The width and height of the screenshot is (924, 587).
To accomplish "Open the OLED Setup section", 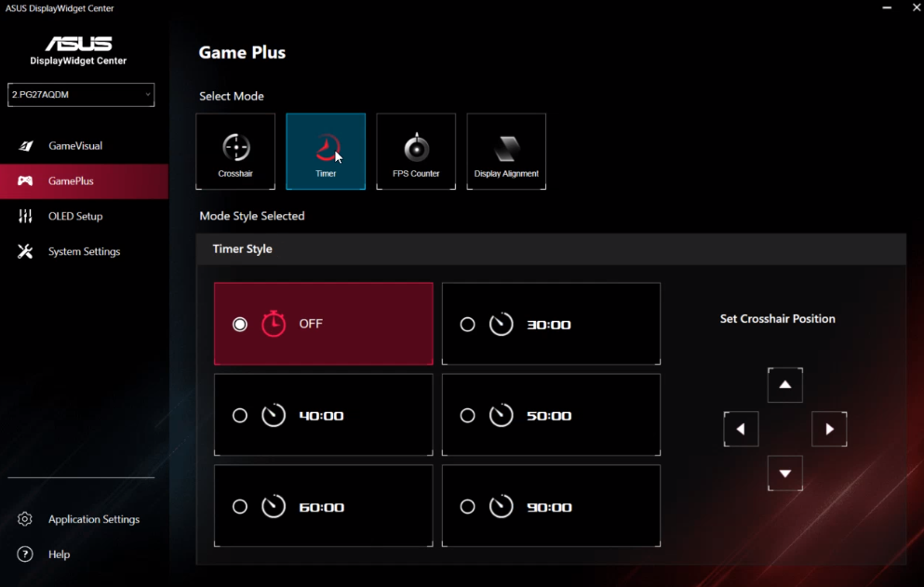I will pos(84,217).
